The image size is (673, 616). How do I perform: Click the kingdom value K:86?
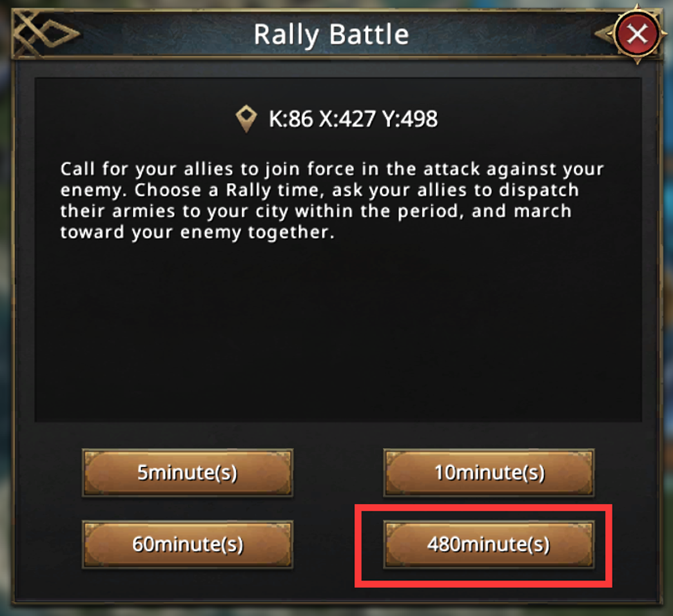(291, 119)
